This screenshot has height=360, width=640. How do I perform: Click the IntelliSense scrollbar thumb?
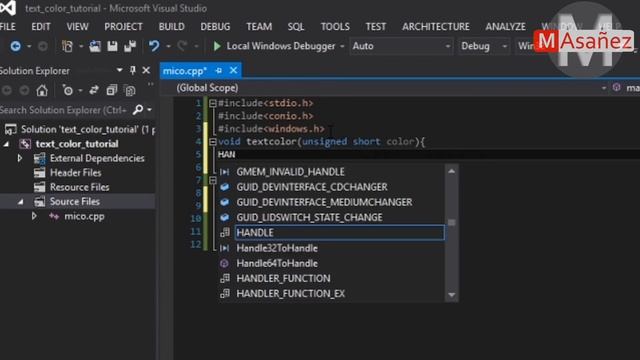[451, 223]
